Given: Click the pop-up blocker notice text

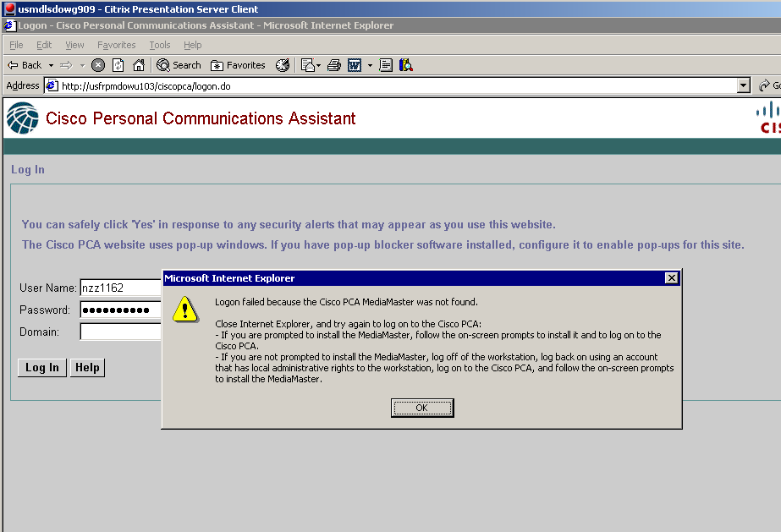Looking at the screenshot, I should tap(382, 244).
